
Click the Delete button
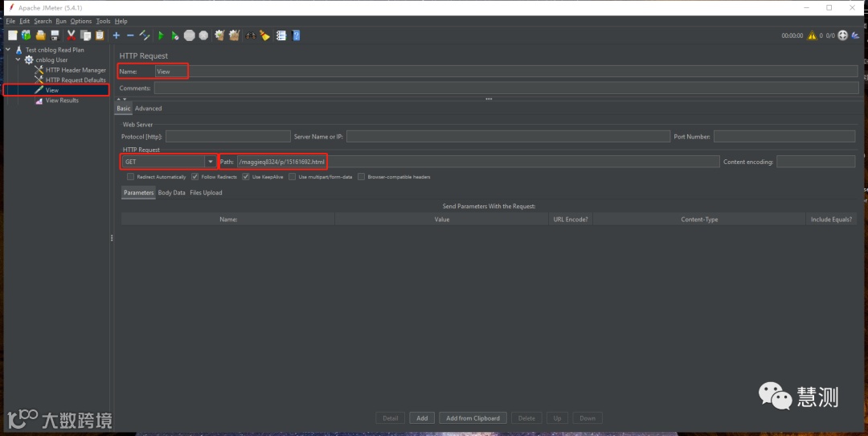tap(526, 418)
